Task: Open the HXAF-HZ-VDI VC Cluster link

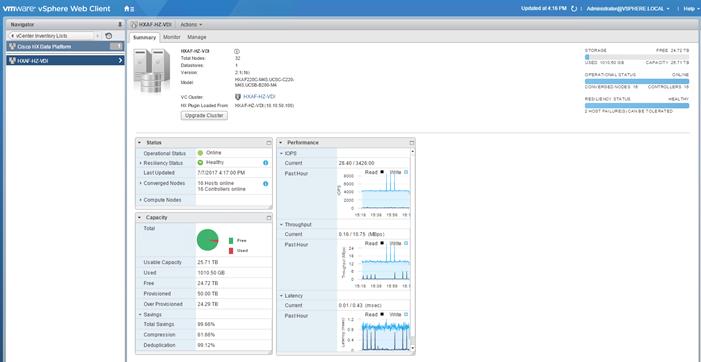Action: pos(259,97)
